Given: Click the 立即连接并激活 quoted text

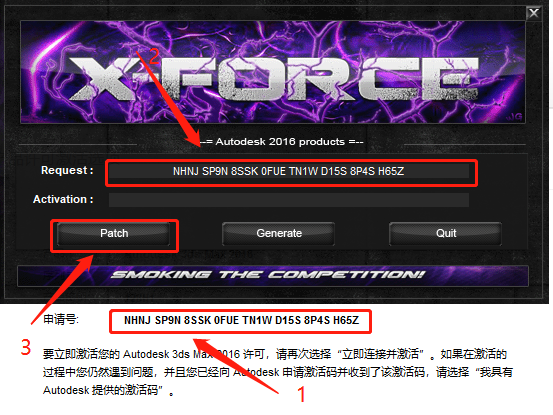Looking at the screenshot, I should (380, 354).
